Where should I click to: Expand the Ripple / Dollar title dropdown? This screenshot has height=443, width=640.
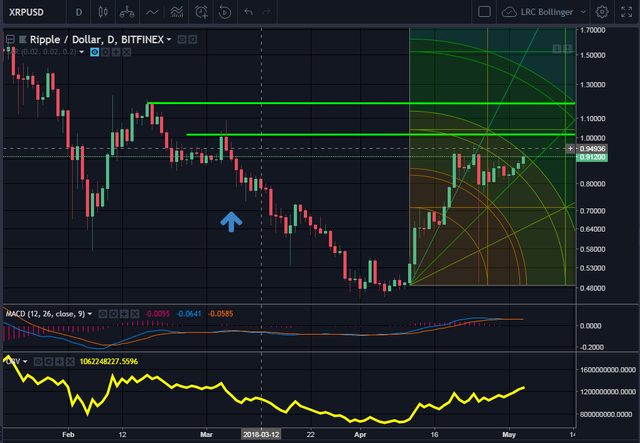click(x=169, y=40)
